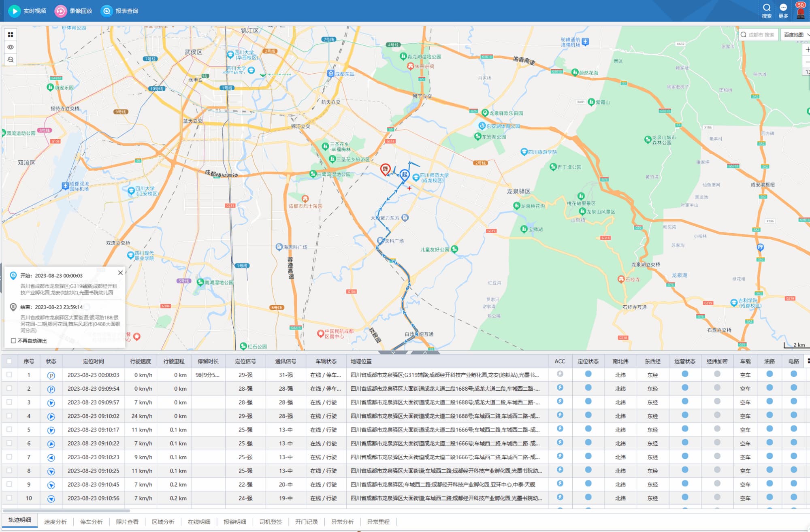Check the select-all header checkbox
810x532 pixels.
point(9,361)
